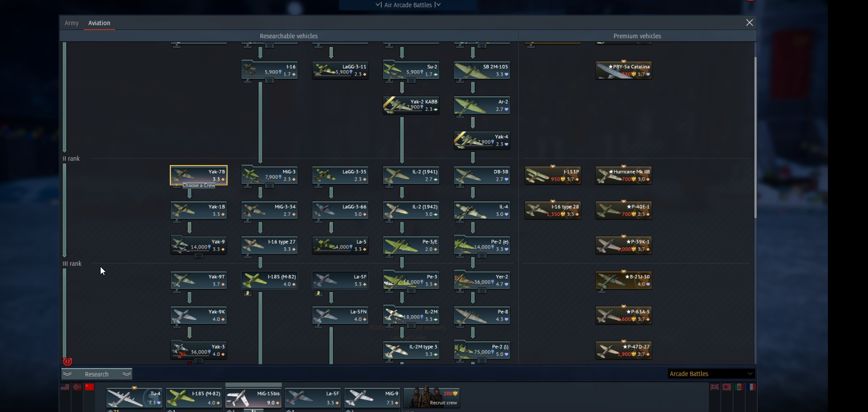Select the Ar-2 bomber card
Viewport: 868px width, 412px height.
coord(482,105)
